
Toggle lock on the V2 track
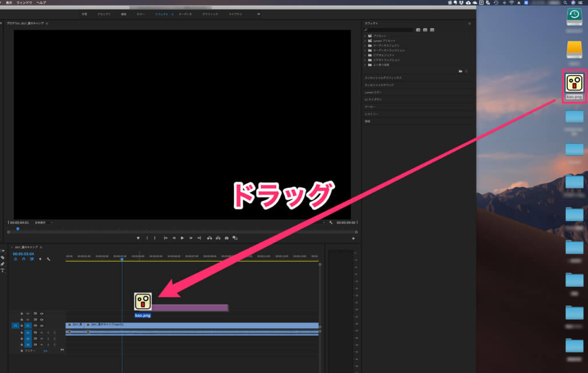pyautogui.click(x=22, y=319)
